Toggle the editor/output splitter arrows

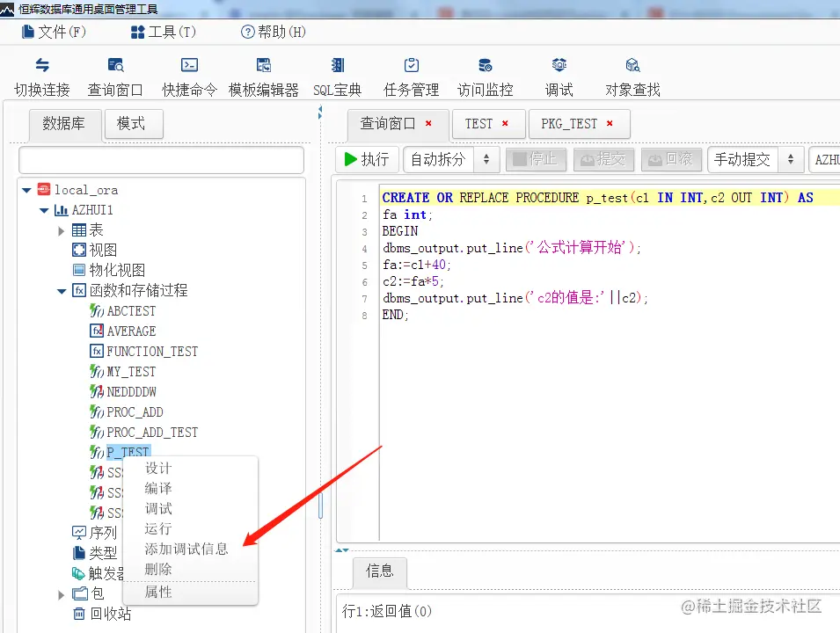[342, 550]
